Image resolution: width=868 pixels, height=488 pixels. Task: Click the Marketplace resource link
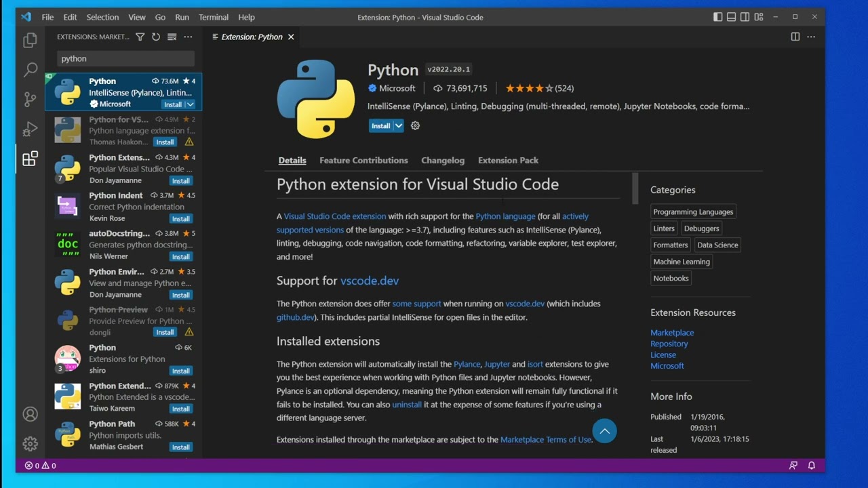pos(672,333)
